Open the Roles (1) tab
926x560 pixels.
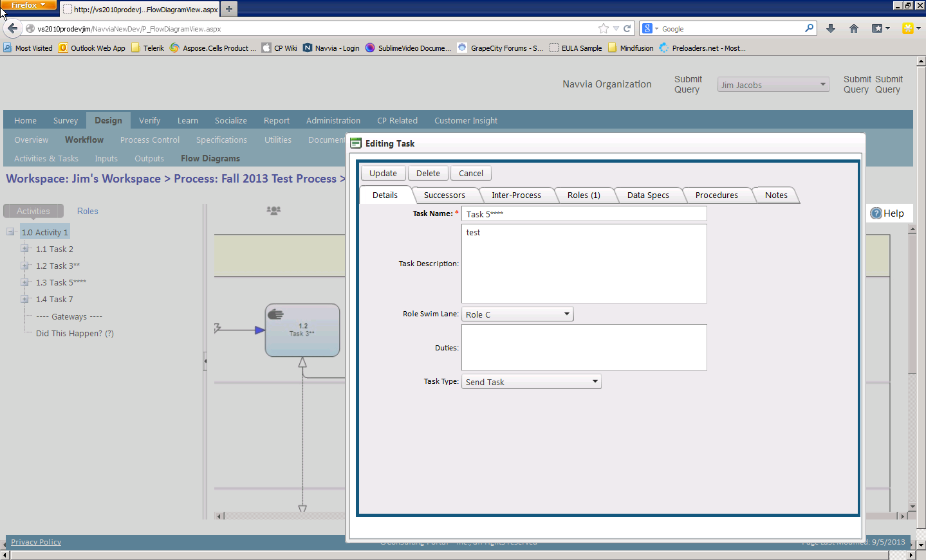click(x=584, y=195)
